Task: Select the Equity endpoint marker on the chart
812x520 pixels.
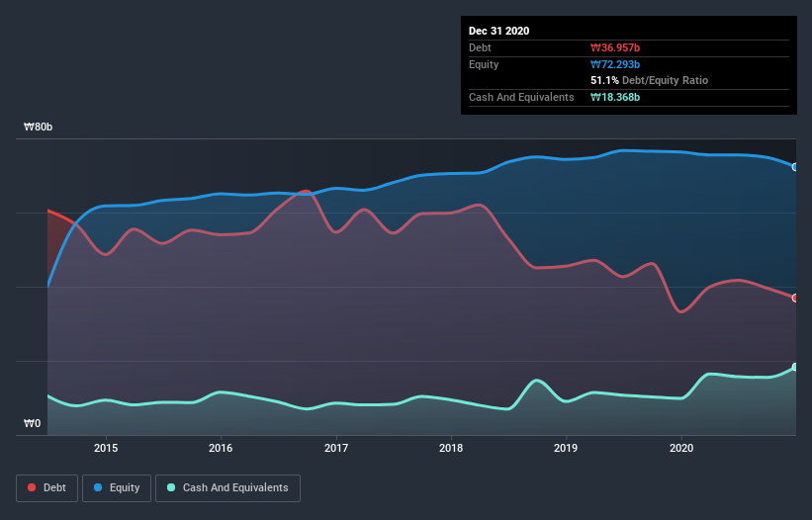Action: [x=795, y=167]
